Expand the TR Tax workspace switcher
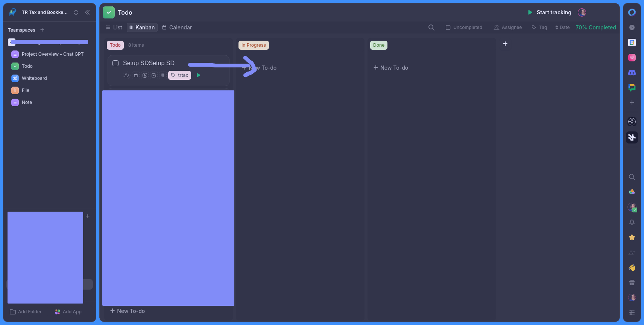 coord(76,12)
